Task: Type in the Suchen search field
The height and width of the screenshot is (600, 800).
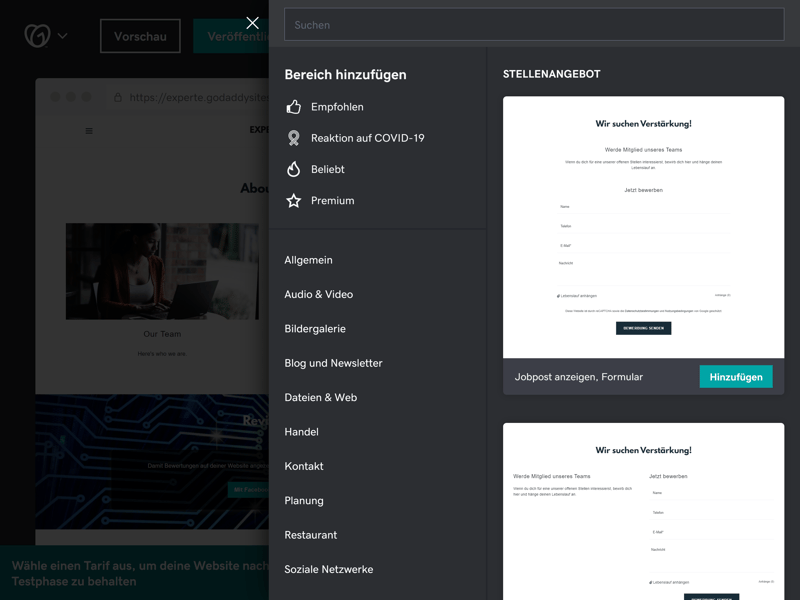Action: pyautogui.click(x=534, y=25)
